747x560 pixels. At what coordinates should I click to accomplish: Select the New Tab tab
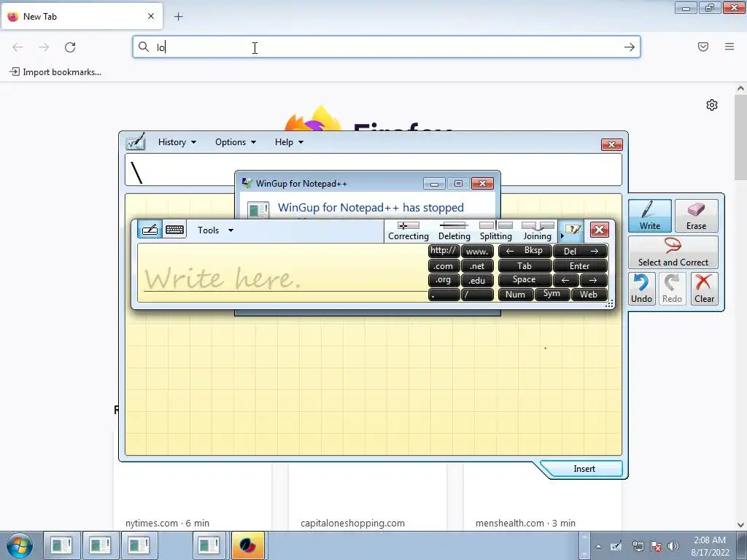click(x=82, y=17)
